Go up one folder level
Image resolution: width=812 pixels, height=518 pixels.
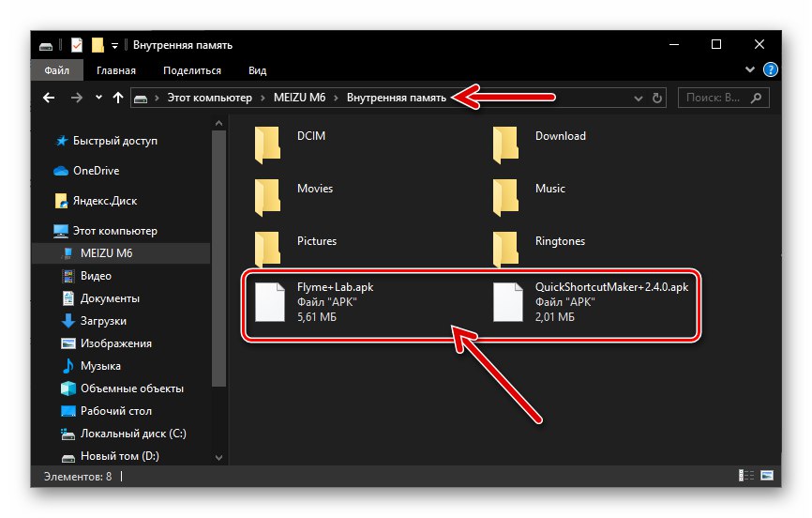point(118,98)
